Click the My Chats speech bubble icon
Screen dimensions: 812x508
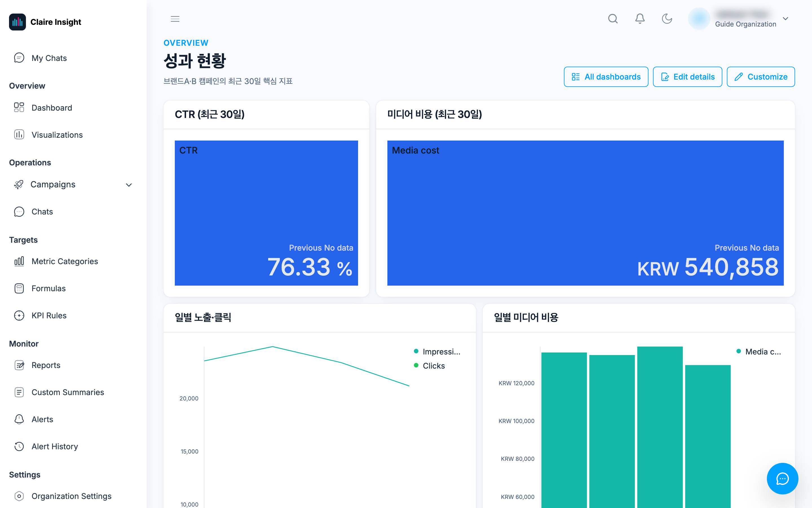click(x=19, y=58)
